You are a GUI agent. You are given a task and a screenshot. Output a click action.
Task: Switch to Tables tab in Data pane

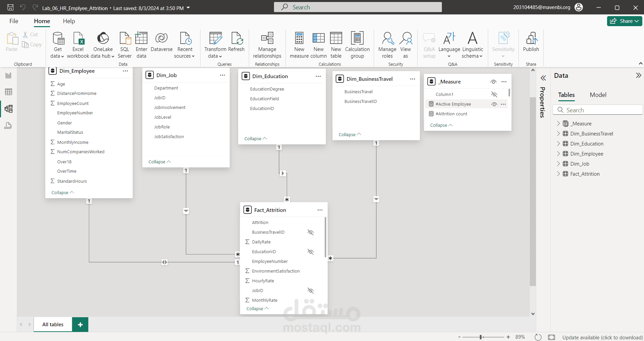point(566,95)
